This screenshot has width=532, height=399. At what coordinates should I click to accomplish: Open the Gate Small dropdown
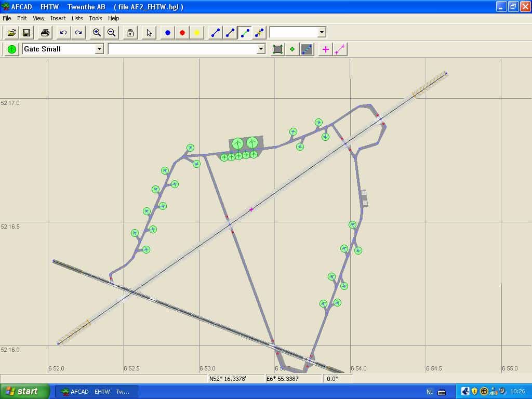click(99, 49)
